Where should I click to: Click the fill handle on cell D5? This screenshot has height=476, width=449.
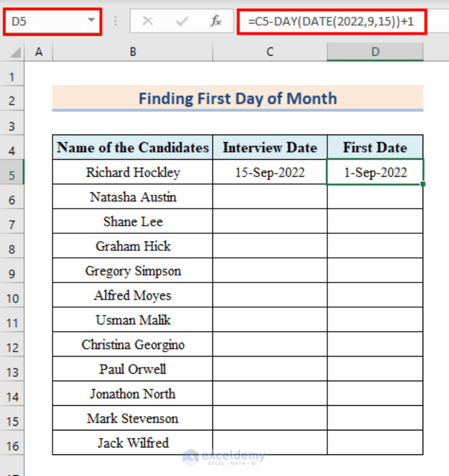(x=423, y=184)
